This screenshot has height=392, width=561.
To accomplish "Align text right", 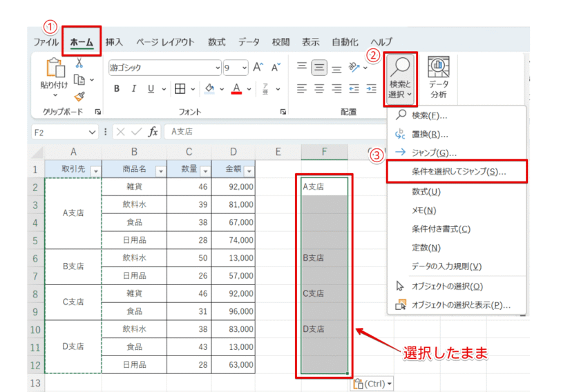I will [x=336, y=88].
